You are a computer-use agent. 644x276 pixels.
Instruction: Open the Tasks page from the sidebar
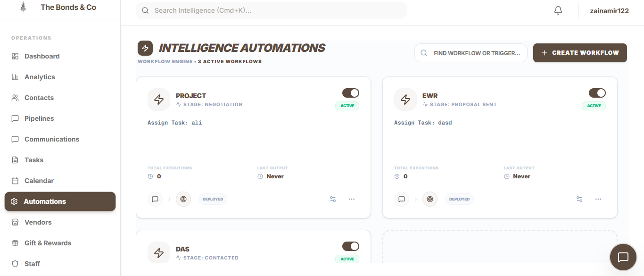[x=34, y=160]
